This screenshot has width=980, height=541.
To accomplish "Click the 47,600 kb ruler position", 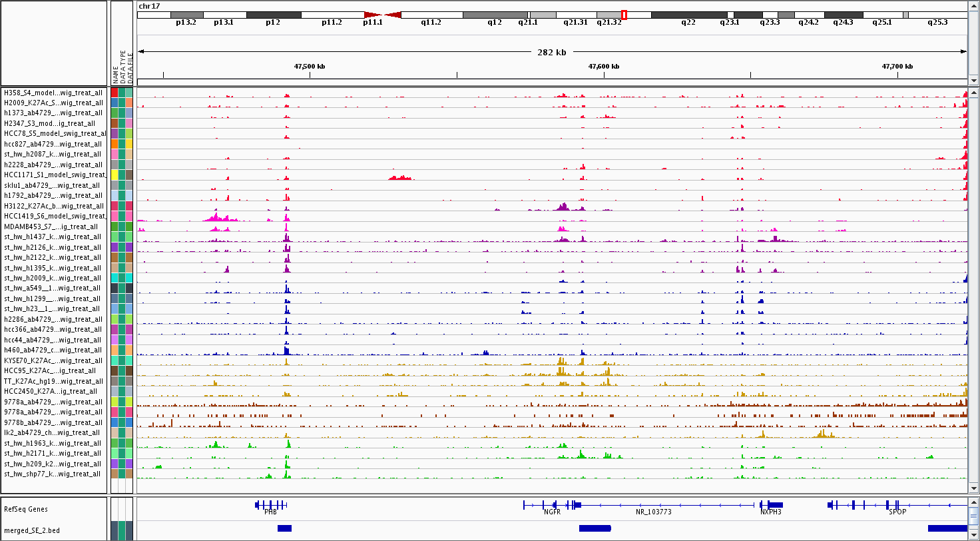I will [604, 67].
